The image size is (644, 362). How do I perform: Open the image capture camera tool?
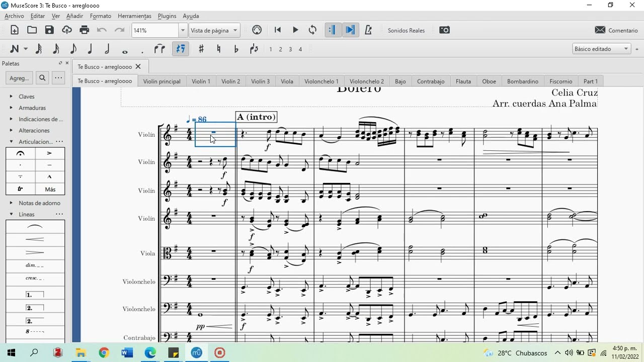pyautogui.click(x=445, y=30)
